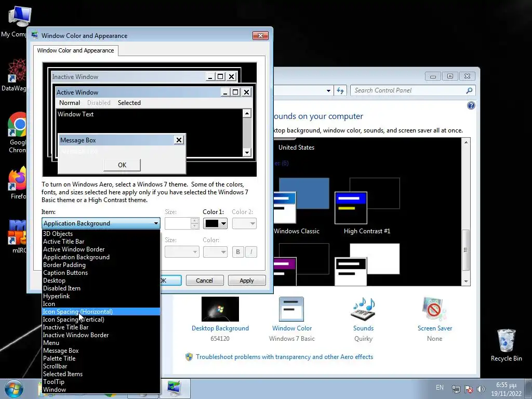
Task: Click the network tray icon
Action: (456, 389)
